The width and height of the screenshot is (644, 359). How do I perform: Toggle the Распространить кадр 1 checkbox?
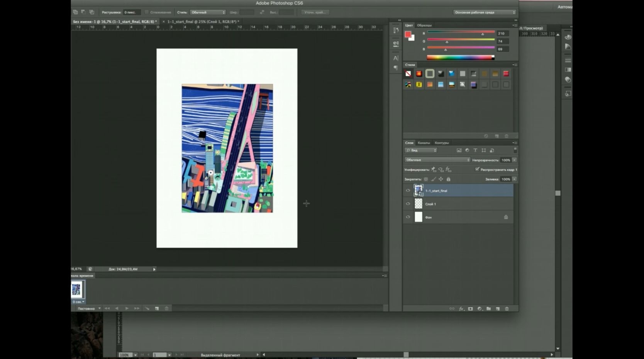click(x=477, y=169)
